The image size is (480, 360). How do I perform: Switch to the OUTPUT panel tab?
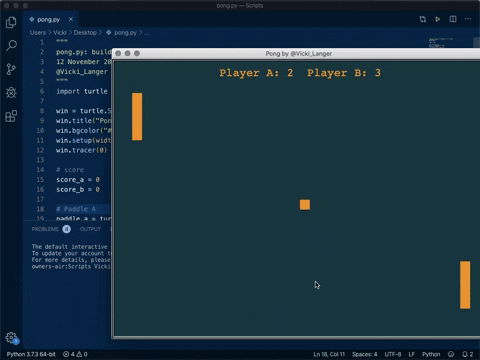(x=90, y=229)
